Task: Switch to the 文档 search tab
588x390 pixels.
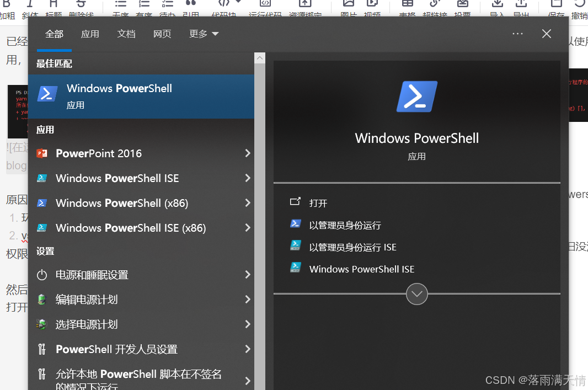Action: pos(126,34)
